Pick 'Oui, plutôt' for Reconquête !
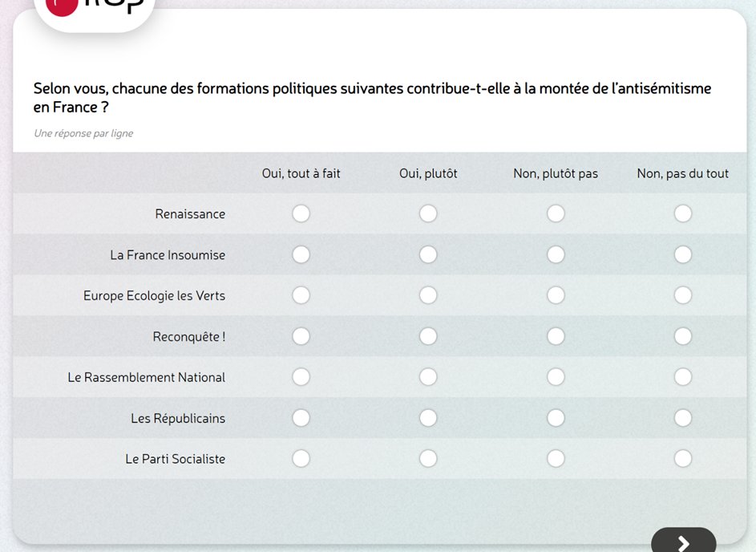The width and height of the screenshot is (756, 552). (x=428, y=336)
